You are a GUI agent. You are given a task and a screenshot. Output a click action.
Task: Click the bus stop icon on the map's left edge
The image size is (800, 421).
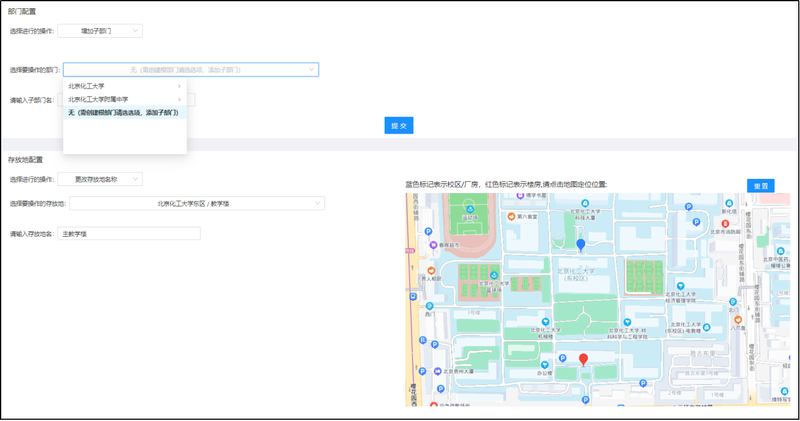[413, 296]
